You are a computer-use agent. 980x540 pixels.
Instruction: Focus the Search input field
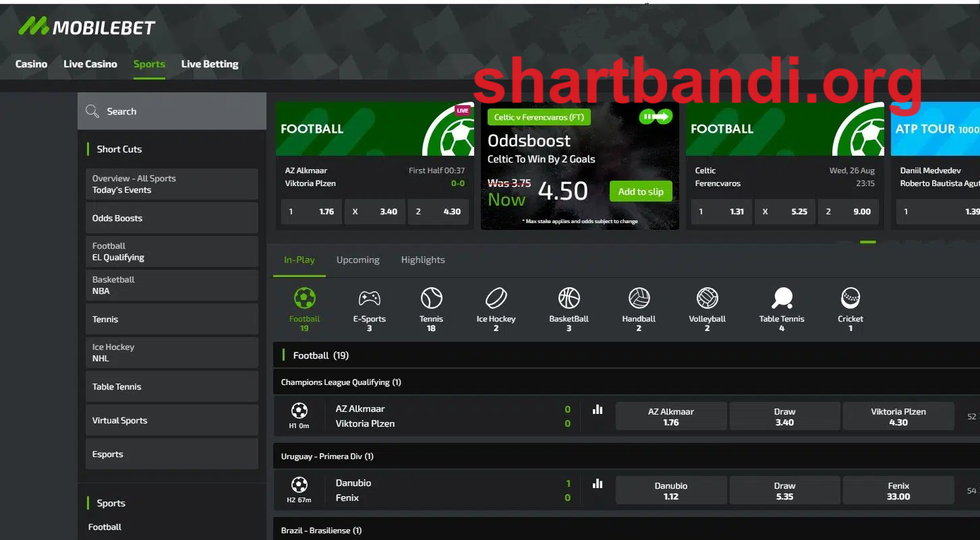[x=172, y=111]
